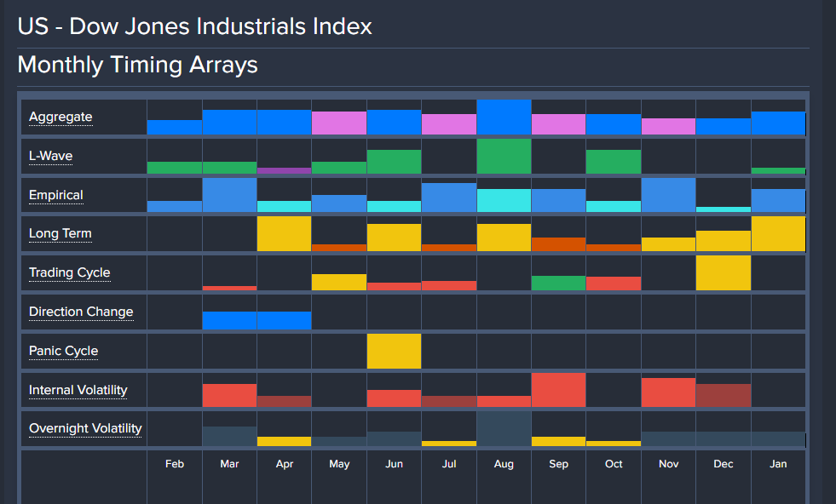
Task: Select the Internal Volatility bar for November
Action: click(x=669, y=392)
